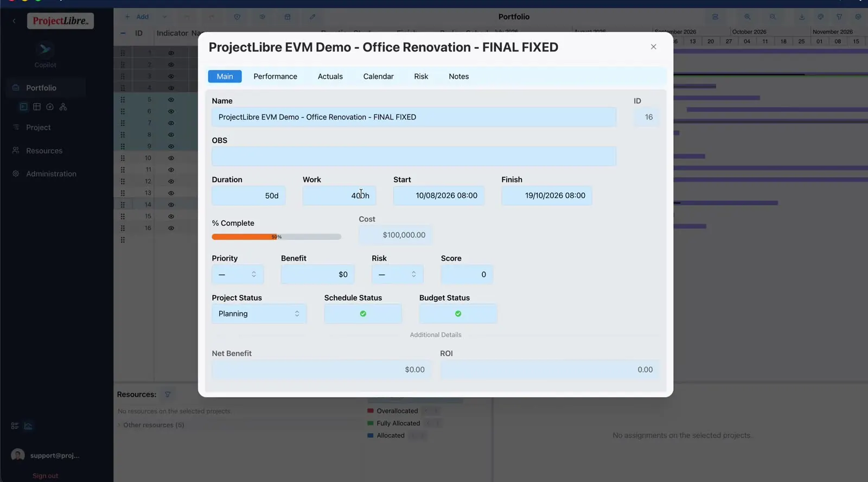Screen dimensions: 868x482
Task: Open the dropdown arrow next to Add
Action: click(165, 17)
